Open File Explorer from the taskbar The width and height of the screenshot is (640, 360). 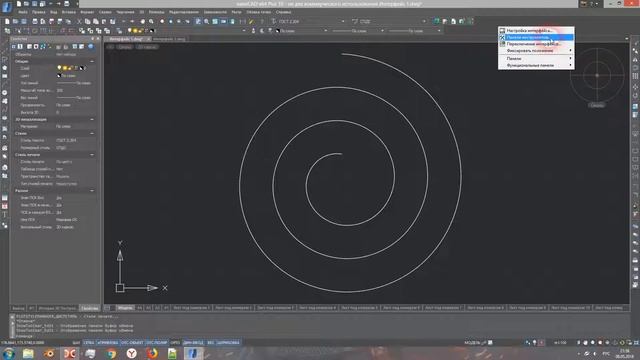[x=28, y=353]
